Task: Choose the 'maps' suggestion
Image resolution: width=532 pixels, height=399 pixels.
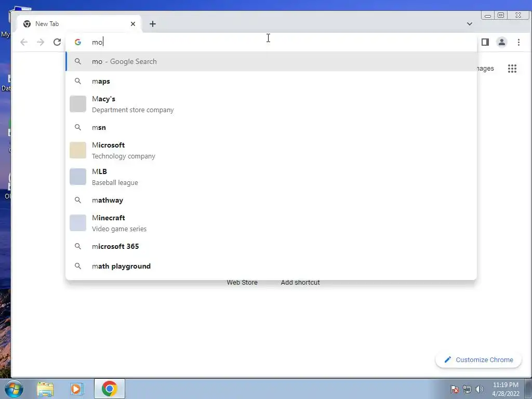Action: click(x=271, y=81)
